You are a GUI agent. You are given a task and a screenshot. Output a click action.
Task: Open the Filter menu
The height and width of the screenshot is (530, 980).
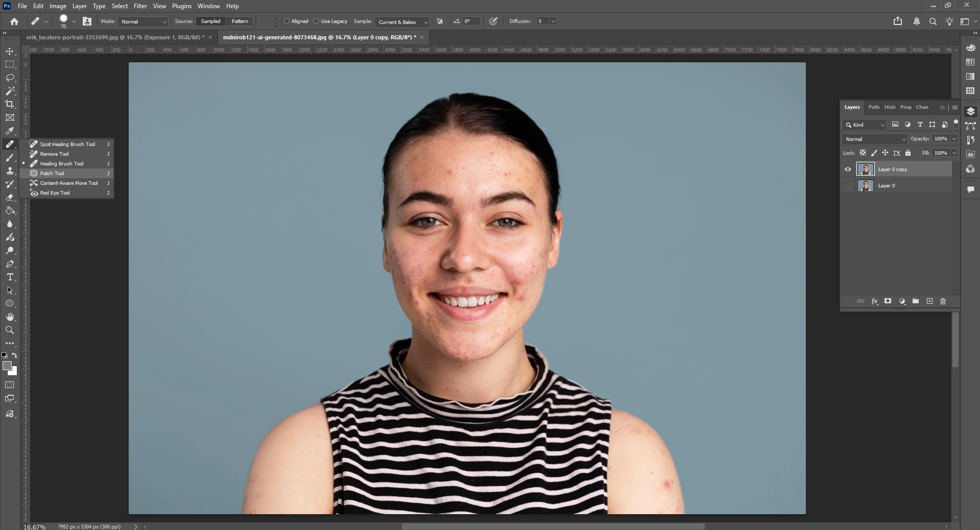(140, 6)
